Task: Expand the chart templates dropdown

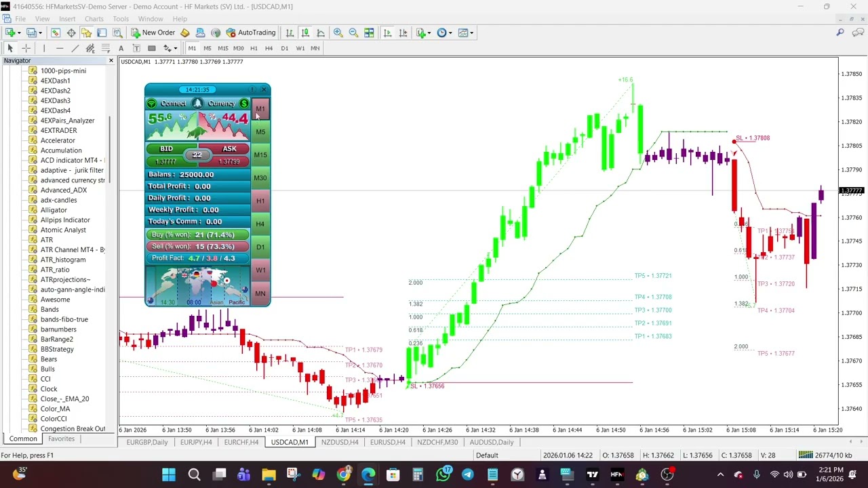Action: coord(472,33)
